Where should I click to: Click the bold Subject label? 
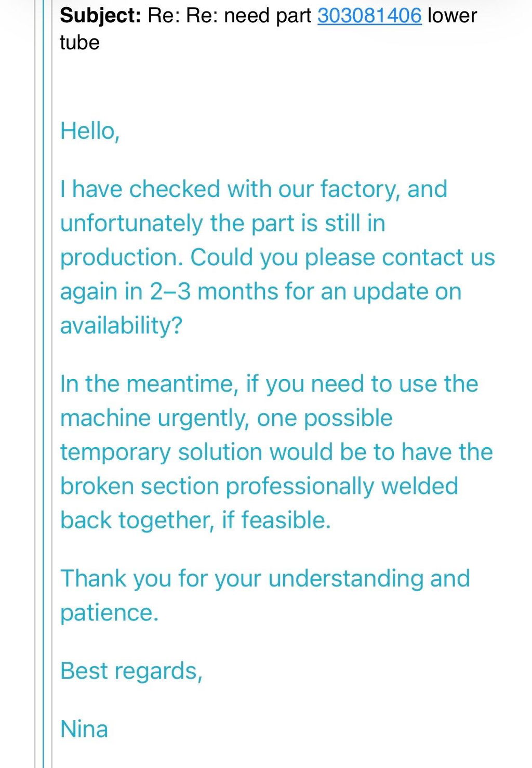pos(101,16)
